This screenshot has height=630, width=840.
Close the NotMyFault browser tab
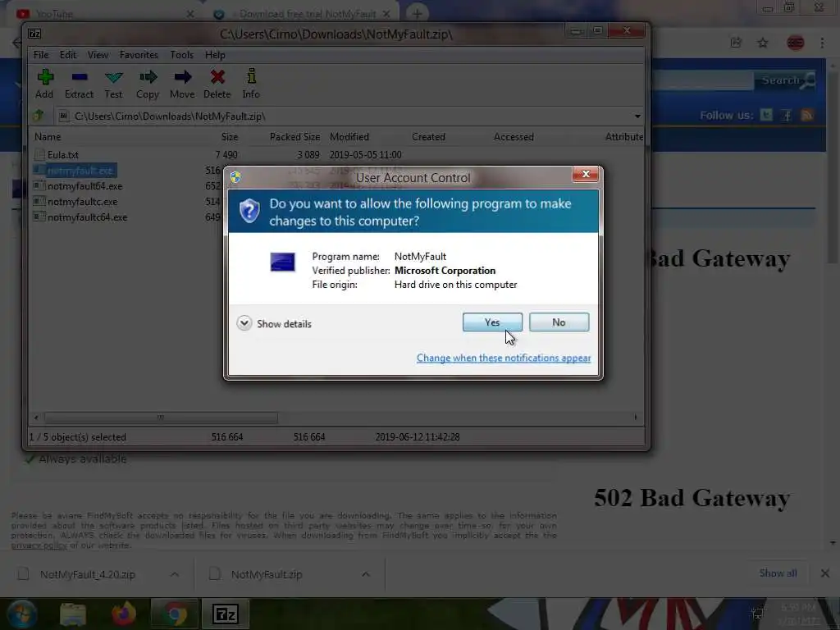coord(386,14)
